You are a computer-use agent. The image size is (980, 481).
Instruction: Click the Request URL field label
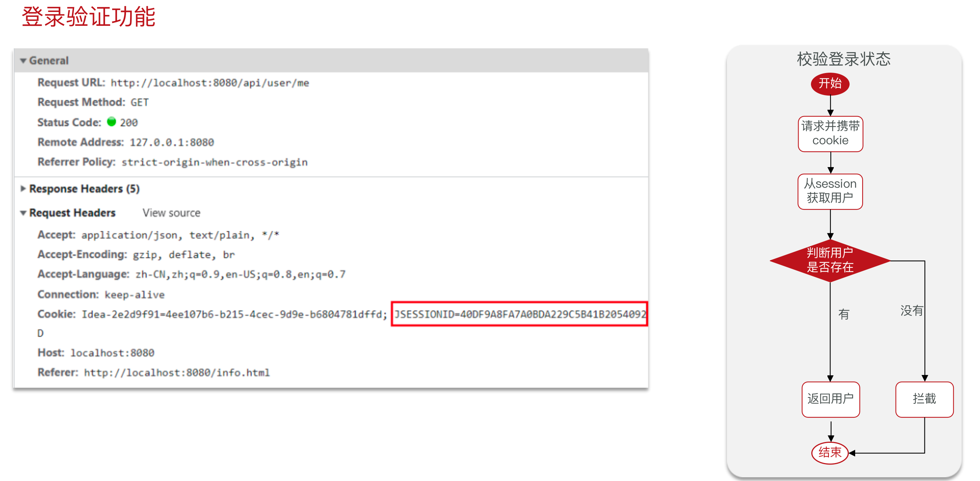click(x=72, y=82)
